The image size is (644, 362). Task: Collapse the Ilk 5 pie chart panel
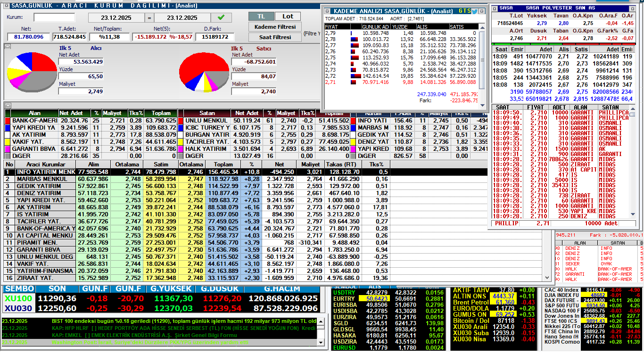pos(8,46)
